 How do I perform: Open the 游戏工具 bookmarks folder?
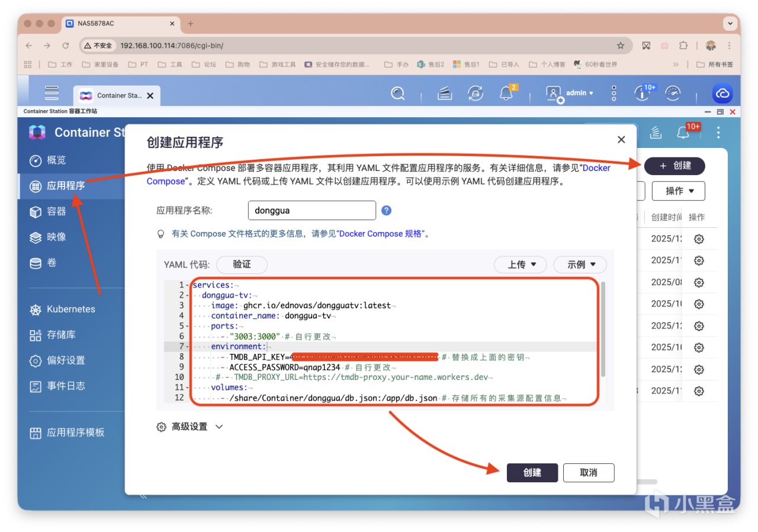coord(277,65)
